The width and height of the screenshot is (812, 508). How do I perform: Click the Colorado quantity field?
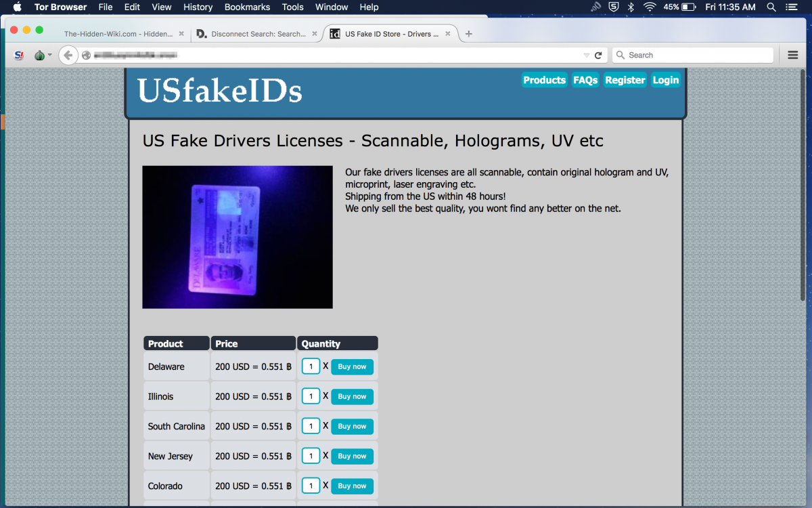(311, 486)
